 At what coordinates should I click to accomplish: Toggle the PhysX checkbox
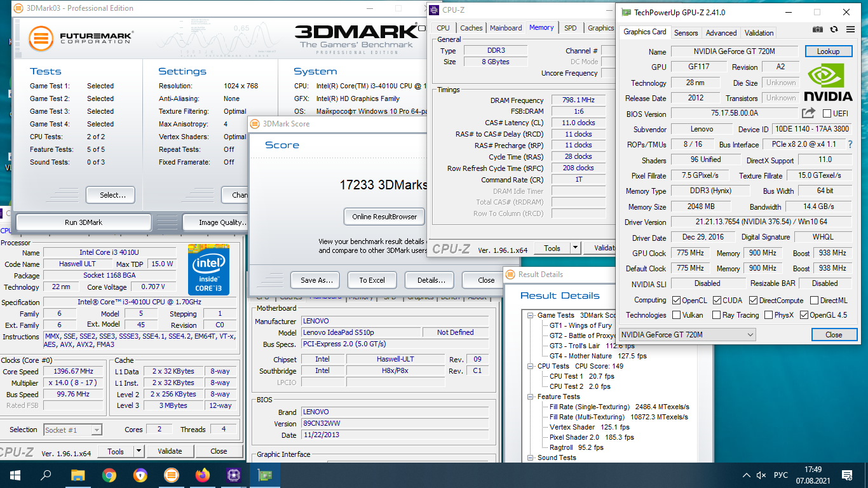(769, 315)
